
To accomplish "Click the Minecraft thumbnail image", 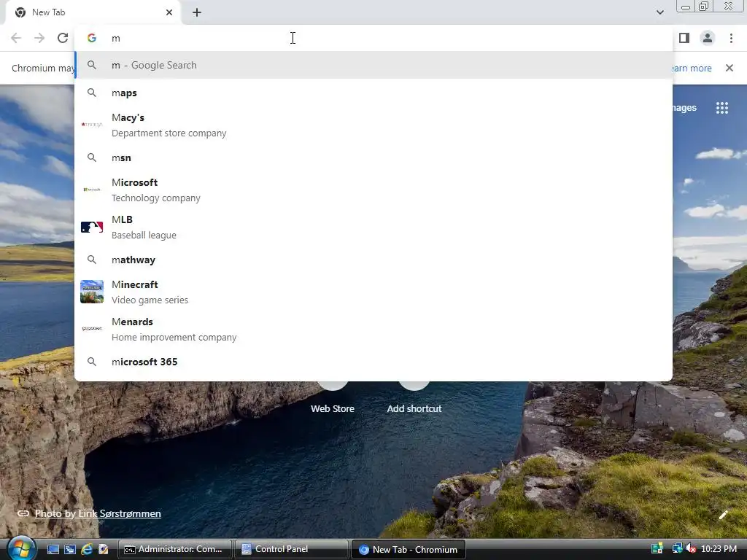I will coord(92,292).
